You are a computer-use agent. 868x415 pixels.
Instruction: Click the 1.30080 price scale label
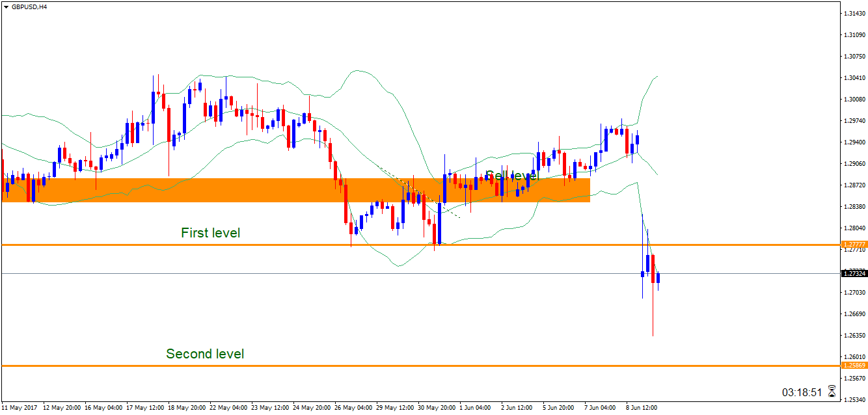pyautogui.click(x=853, y=100)
